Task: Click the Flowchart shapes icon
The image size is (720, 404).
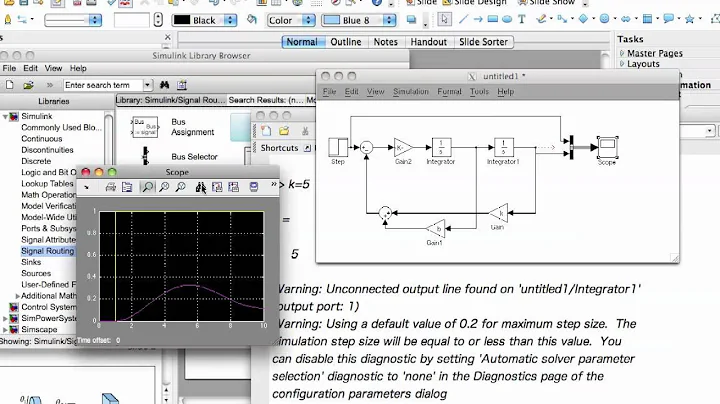Action: coord(647,19)
